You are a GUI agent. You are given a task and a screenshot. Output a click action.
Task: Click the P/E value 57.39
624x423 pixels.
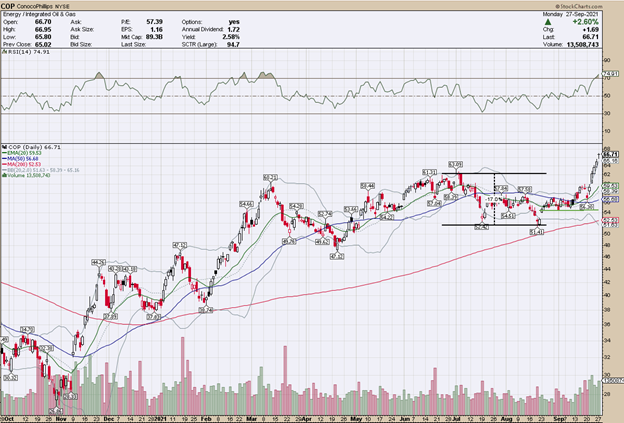[155, 22]
